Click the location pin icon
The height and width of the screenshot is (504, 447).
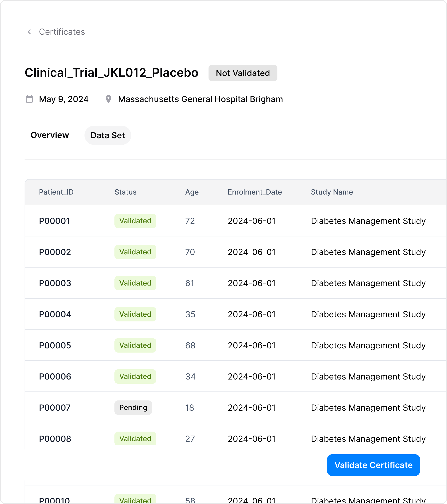pyautogui.click(x=108, y=99)
